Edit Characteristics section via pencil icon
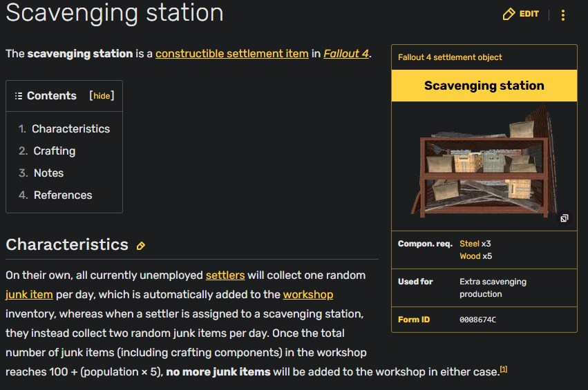This screenshot has width=588, height=390. (x=141, y=246)
